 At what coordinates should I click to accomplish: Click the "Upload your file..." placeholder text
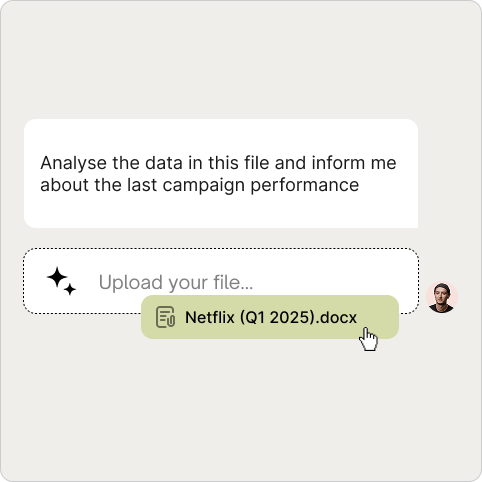pos(176,283)
